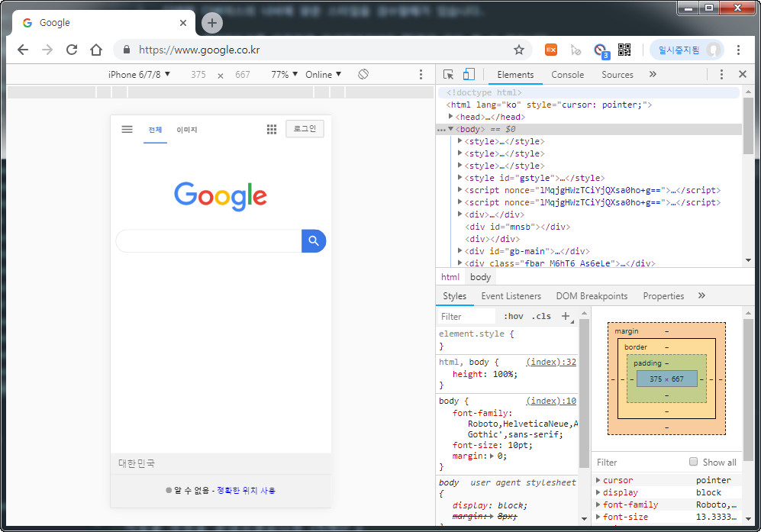Open device toolbar more options menu

(x=421, y=74)
